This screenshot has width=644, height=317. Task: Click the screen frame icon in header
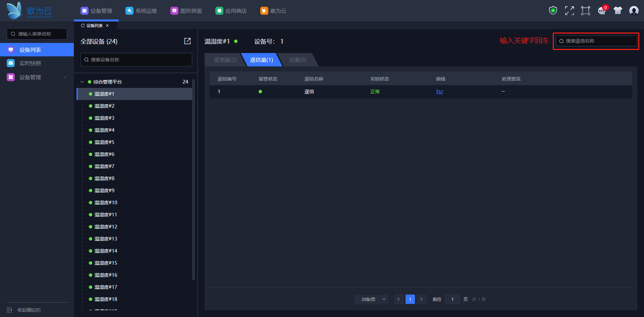[x=585, y=11]
